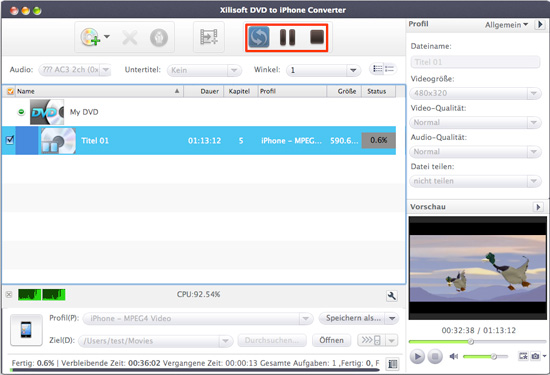The height and width of the screenshot is (375, 550).
Task: Collapse the My DVD tree node
Action: (21, 112)
